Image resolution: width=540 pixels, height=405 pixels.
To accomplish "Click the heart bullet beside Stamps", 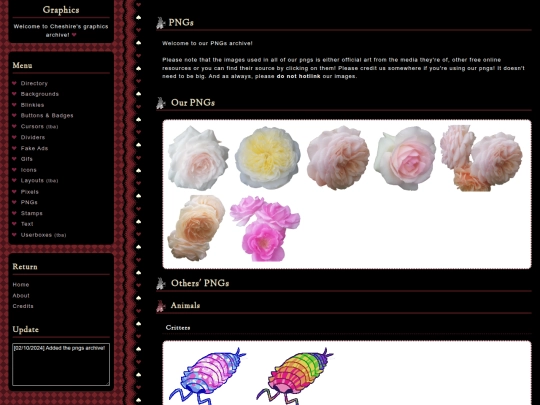I will click(14, 213).
